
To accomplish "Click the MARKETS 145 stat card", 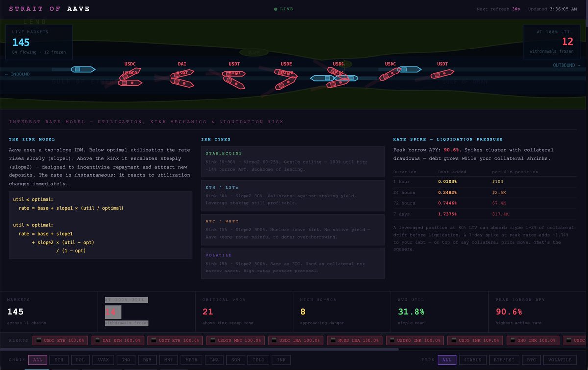I will (49, 311).
